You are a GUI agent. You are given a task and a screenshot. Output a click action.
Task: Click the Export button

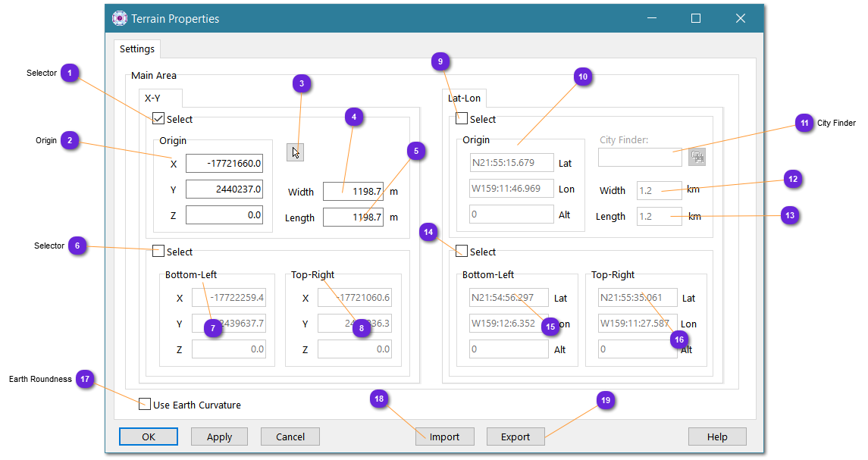[515, 437]
